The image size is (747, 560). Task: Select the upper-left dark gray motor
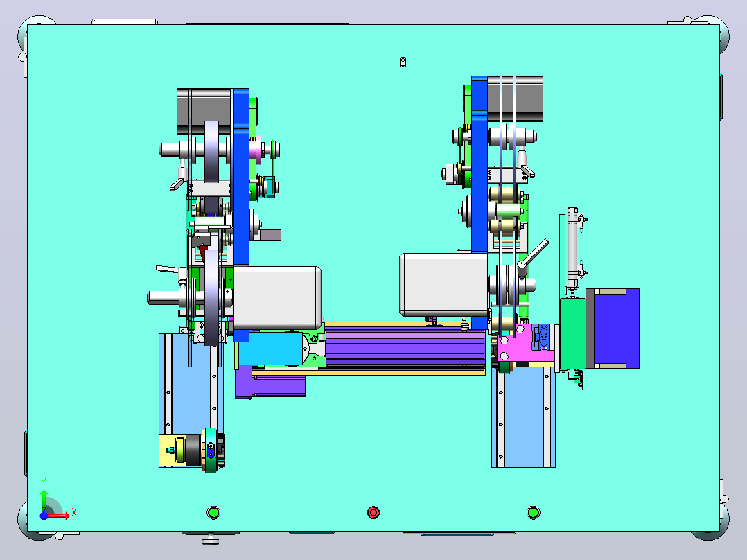coord(204,112)
